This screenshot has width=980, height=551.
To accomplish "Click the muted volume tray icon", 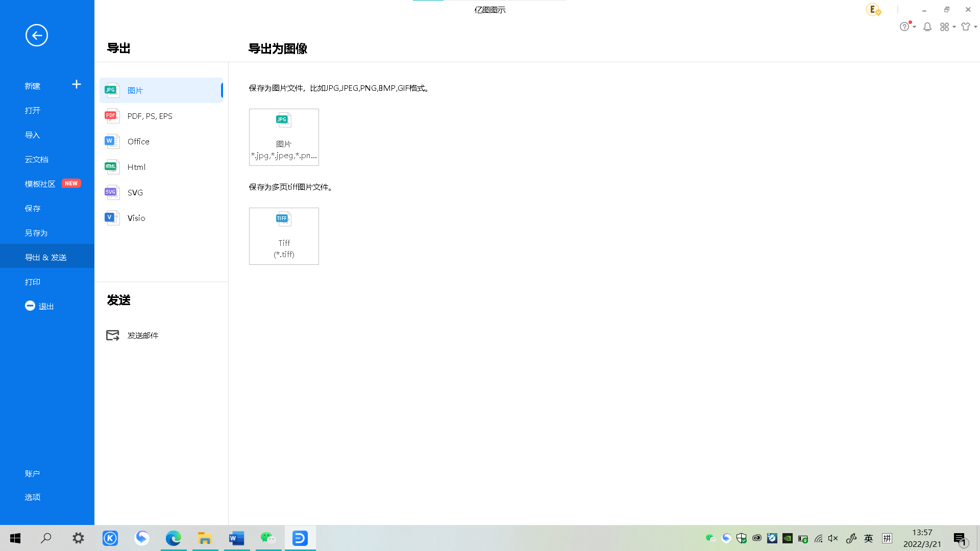I will (833, 538).
